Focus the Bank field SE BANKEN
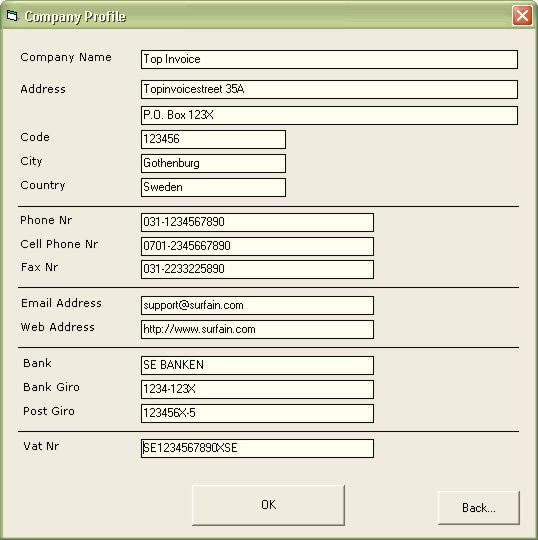The image size is (538, 540). point(257,365)
